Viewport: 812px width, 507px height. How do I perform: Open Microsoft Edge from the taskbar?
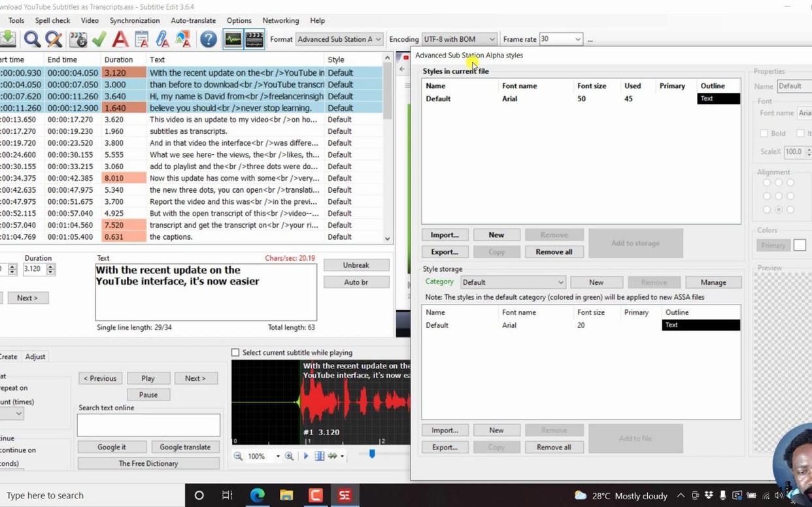pos(257,495)
